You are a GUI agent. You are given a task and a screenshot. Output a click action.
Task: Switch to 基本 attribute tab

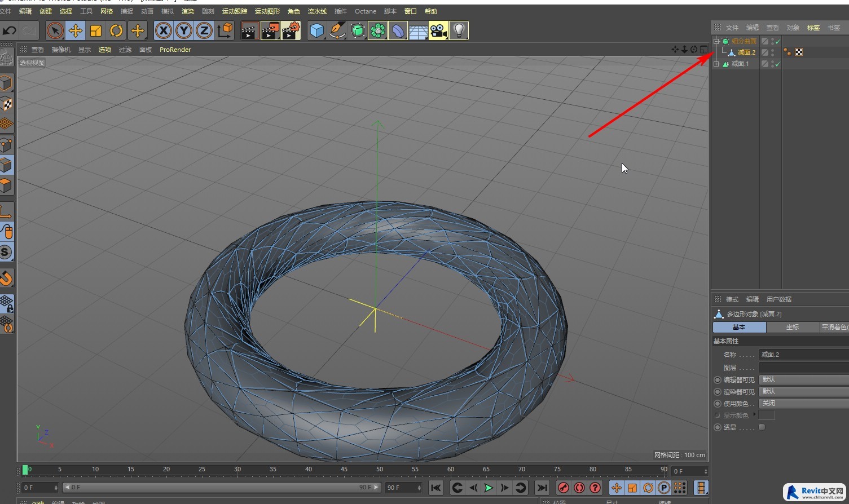pyautogui.click(x=739, y=327)
